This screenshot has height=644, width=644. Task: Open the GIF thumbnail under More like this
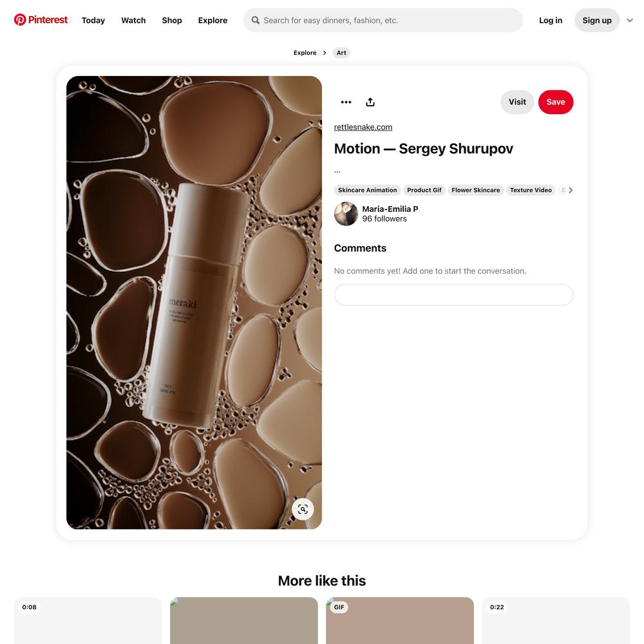[400, 621]
